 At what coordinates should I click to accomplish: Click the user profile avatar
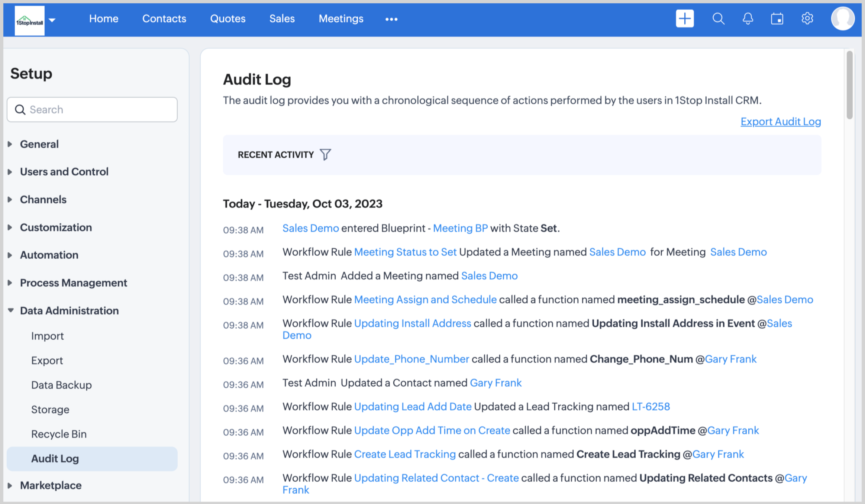tap(842, 19)
